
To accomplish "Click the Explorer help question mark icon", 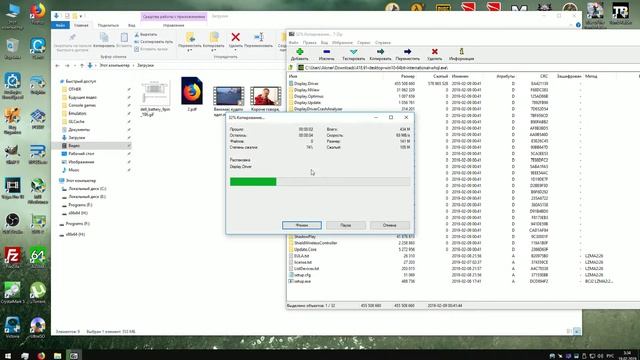I will point(578,25).
